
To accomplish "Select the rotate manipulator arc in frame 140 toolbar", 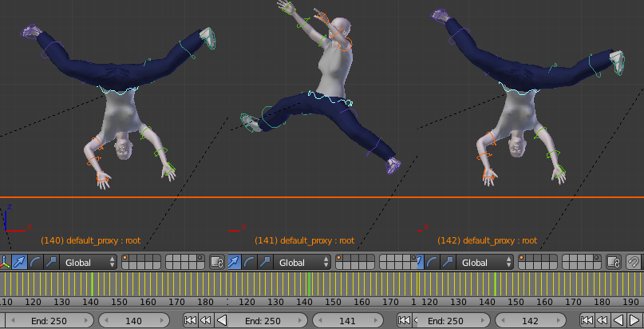I will 36,262.
